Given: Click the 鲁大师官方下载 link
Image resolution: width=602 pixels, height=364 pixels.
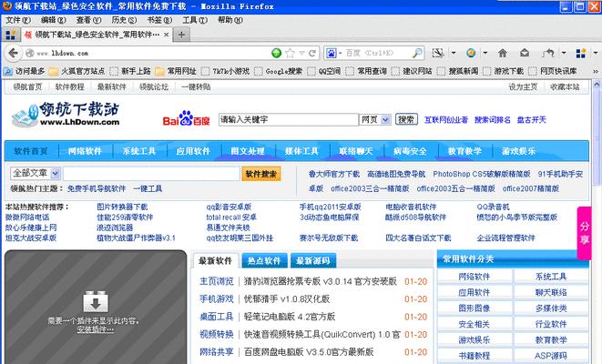Looking at the screenshot, I should (334, 174).
